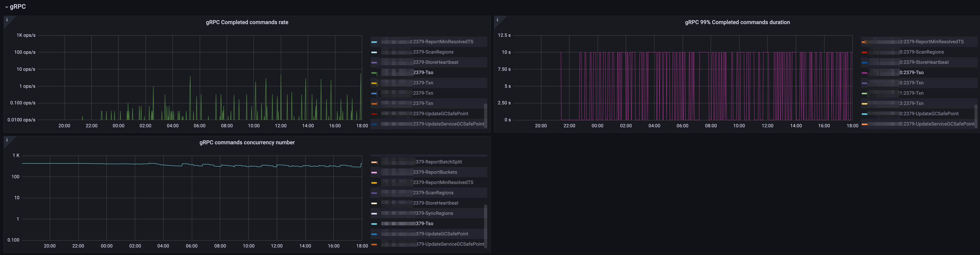Select UpdateServiceGCSafePoint entry in duration legend
The height and width of the screenshot is (255, 980).
coord(937,124)
